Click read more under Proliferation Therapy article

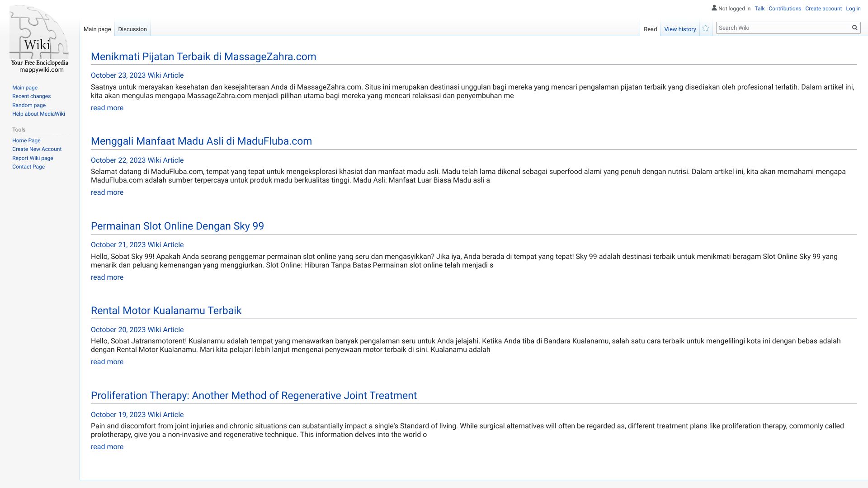coord(107,447)
